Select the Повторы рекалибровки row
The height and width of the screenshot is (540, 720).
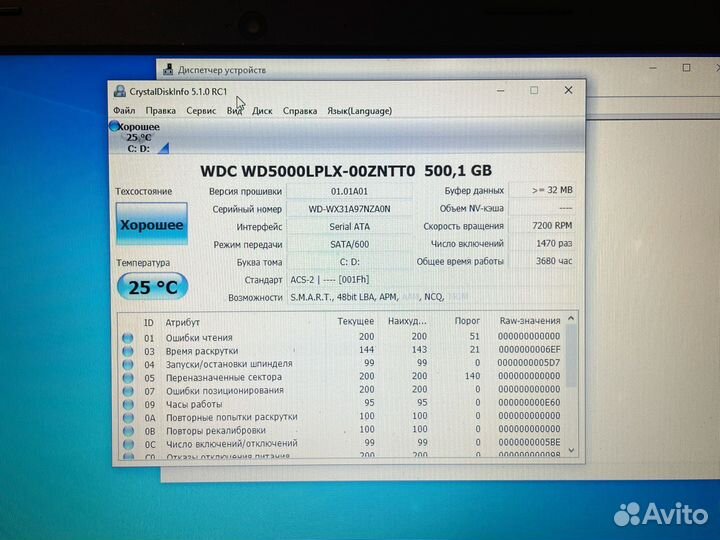point(341,430)
